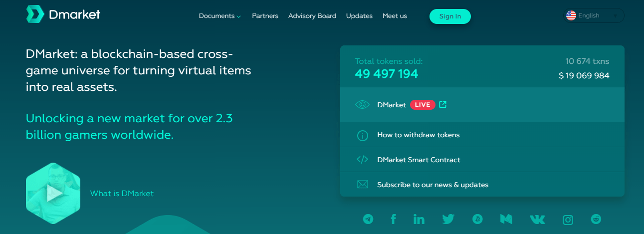
Task: Click the $ 19 069 984 amount
Action: coord(584,76)
